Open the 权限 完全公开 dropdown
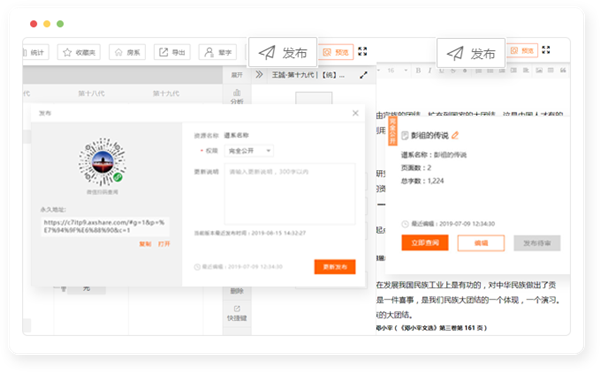 249,151
